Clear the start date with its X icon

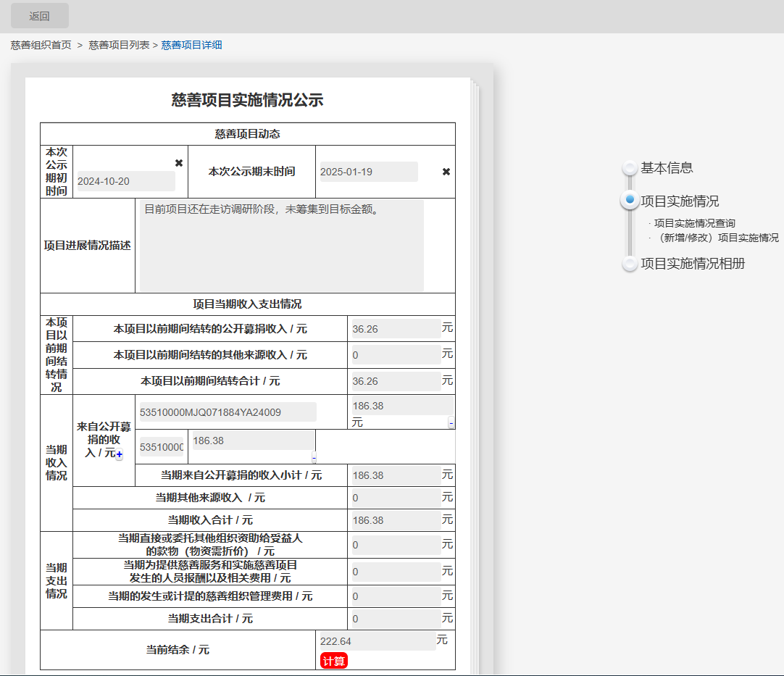(x=179, y=163)
